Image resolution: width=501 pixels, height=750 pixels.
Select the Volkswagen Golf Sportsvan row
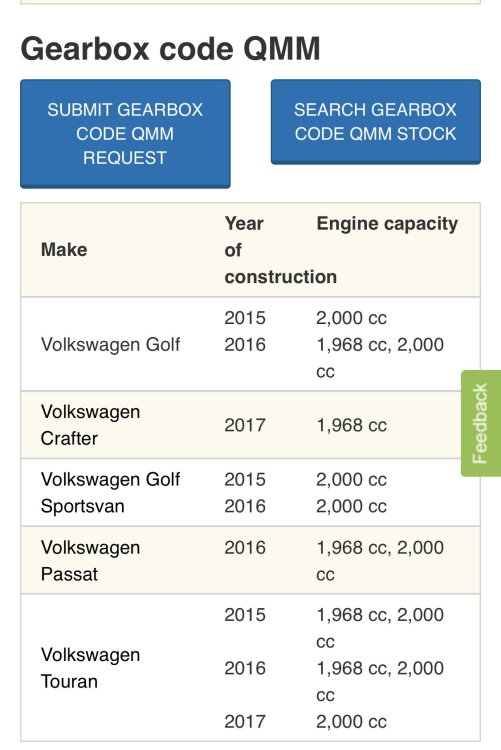tap(250, 493)
